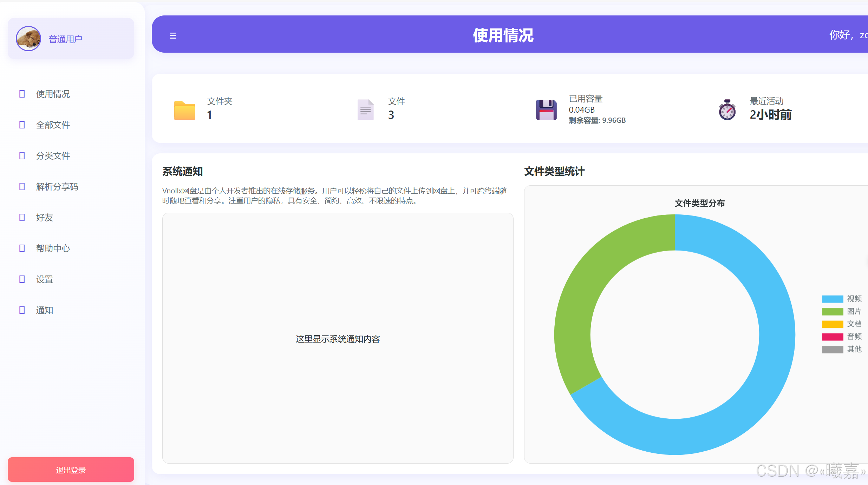Click icon beside 全部文件 in sidebar
The image size is (868, 485).
tap(22, 125)
